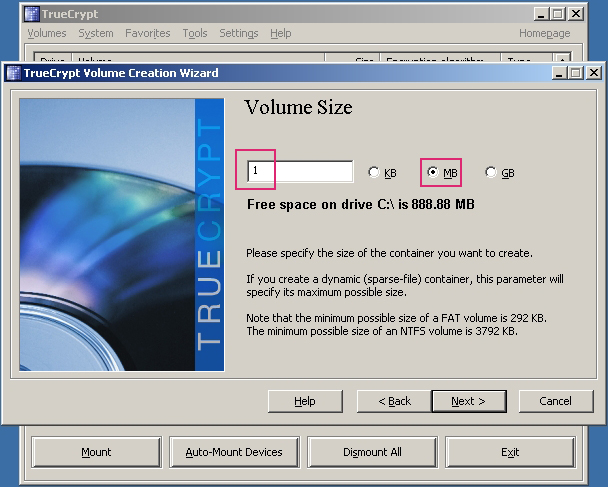Click Mount in the TrueCrypt main window
This screenshot has height=487, width=608.
pos(96,452)
